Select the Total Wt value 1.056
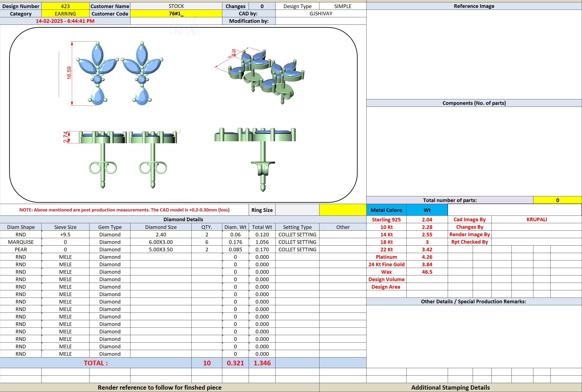The width and height of the screenshot is (582, 392). (262, 242)
